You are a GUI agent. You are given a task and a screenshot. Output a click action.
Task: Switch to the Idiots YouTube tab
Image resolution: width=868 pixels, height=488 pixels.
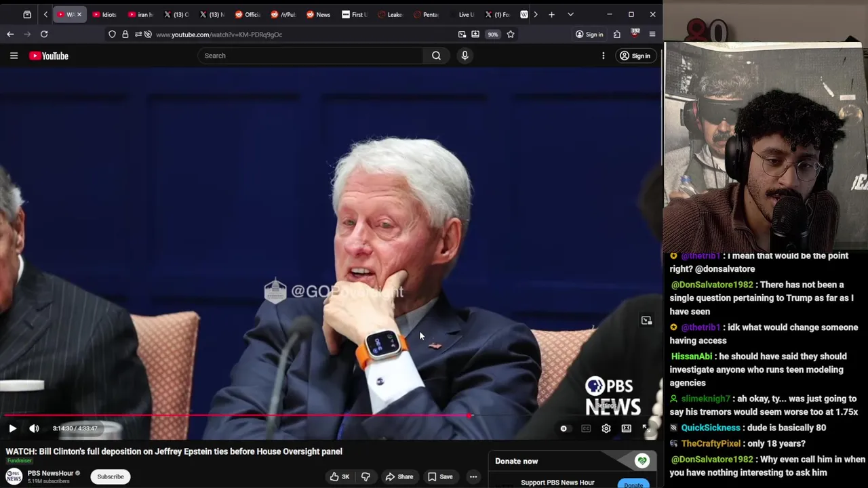[104, 14]
